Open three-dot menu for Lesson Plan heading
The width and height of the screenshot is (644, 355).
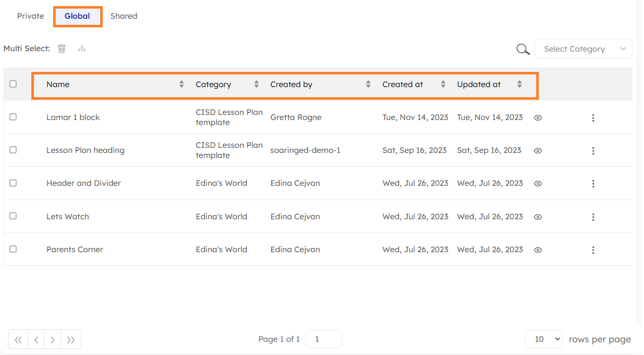click(593, 151)
